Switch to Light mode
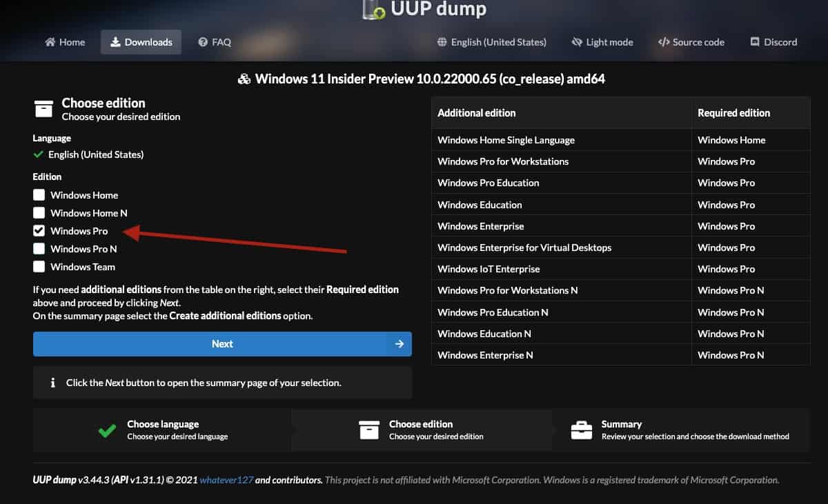 [602, 42]
